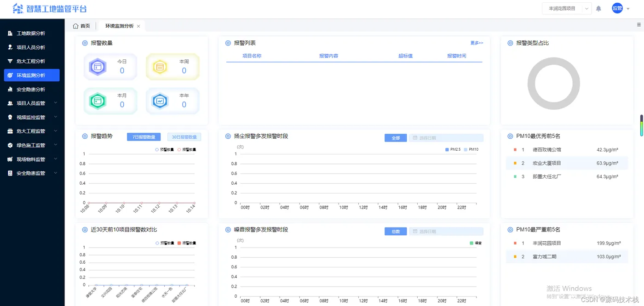Image resolution: width=644 pixels, height=306 pixels.
Task: Expand the 安全隐患监管 submenu chevron
Action: pyautogui.click(x=55, y=173)
